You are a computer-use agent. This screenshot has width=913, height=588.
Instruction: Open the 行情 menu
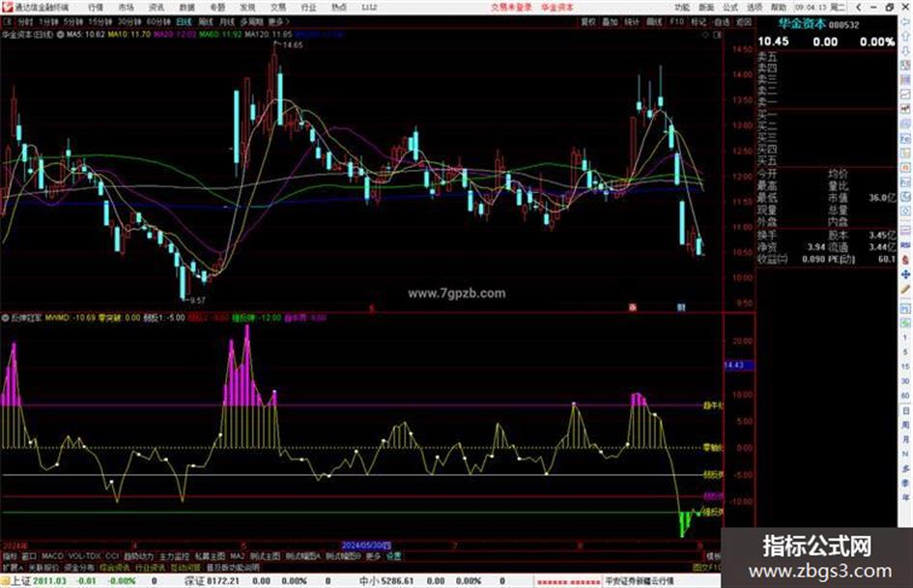(x=96, y=8)
